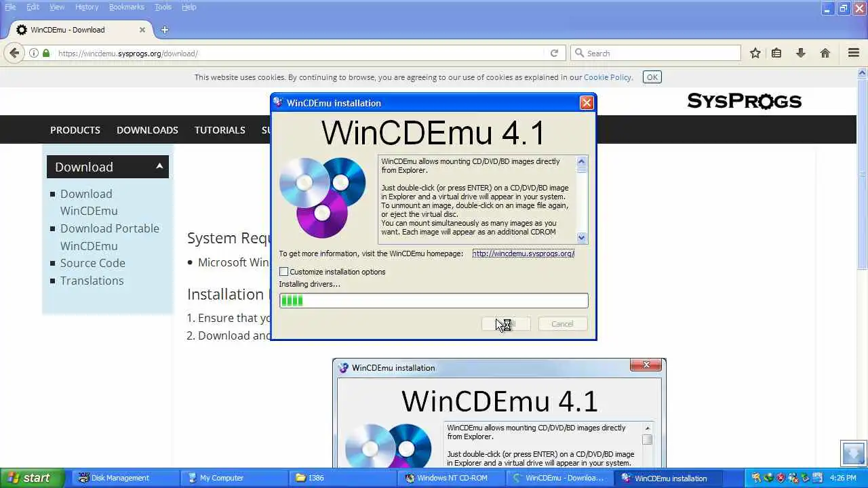Image resolution: width=868 pixels, height=488 pixels.
Task: Enable Customize installation options checkbox
Action: (283, 272)
